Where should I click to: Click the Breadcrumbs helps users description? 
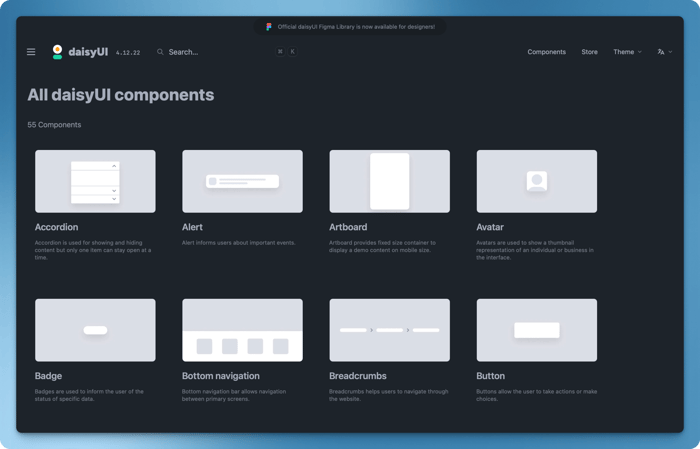coord(389,395)
